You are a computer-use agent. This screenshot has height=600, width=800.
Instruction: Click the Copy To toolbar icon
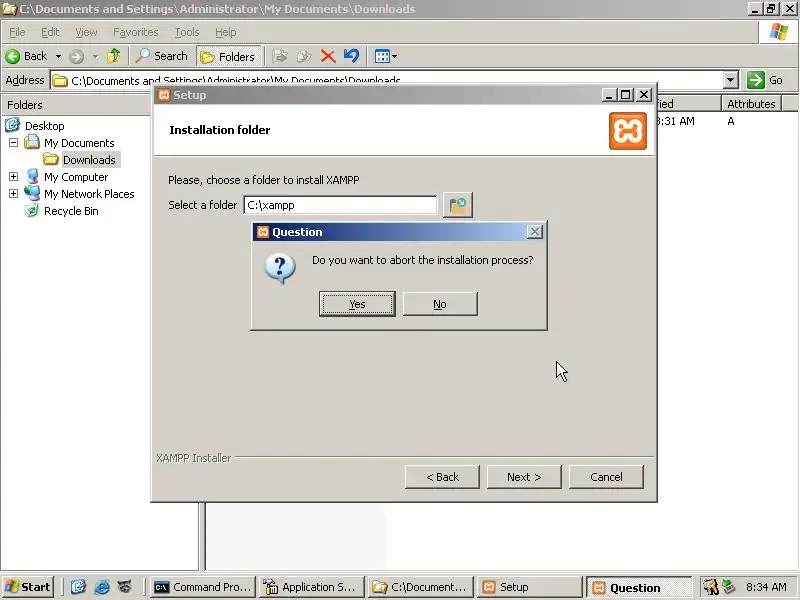point(304,56)
